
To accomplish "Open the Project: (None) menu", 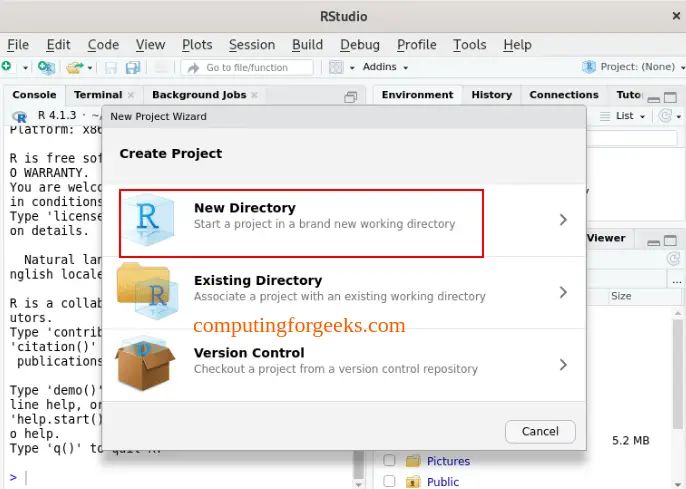I will click(x=633, y=67).
